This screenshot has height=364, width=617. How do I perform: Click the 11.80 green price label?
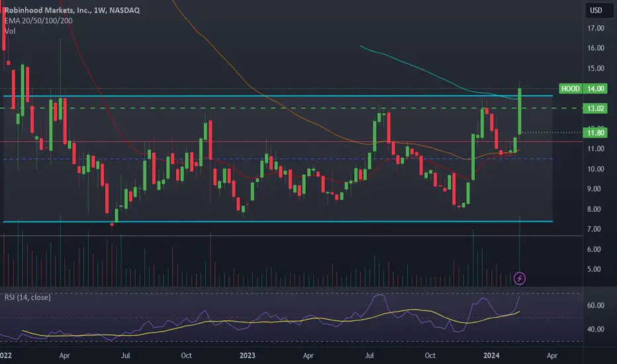coord(595,132)
